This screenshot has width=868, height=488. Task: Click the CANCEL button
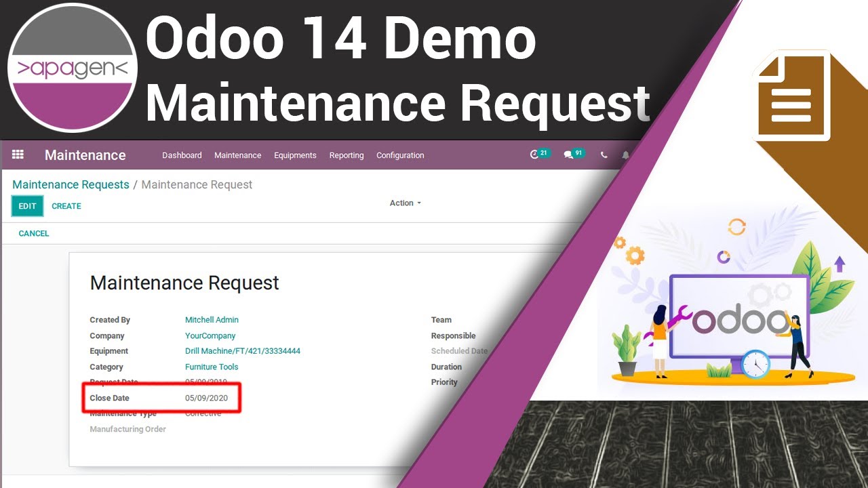click(x=34, y=233)
